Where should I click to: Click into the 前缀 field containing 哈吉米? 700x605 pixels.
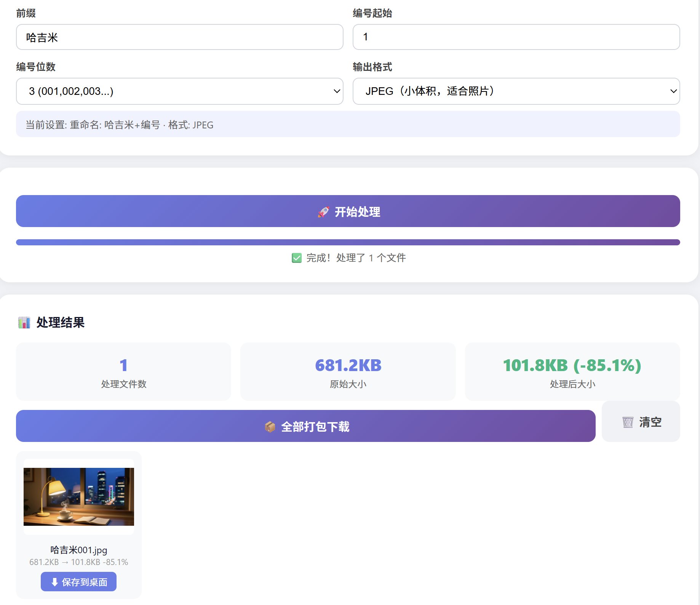point(180,37)
